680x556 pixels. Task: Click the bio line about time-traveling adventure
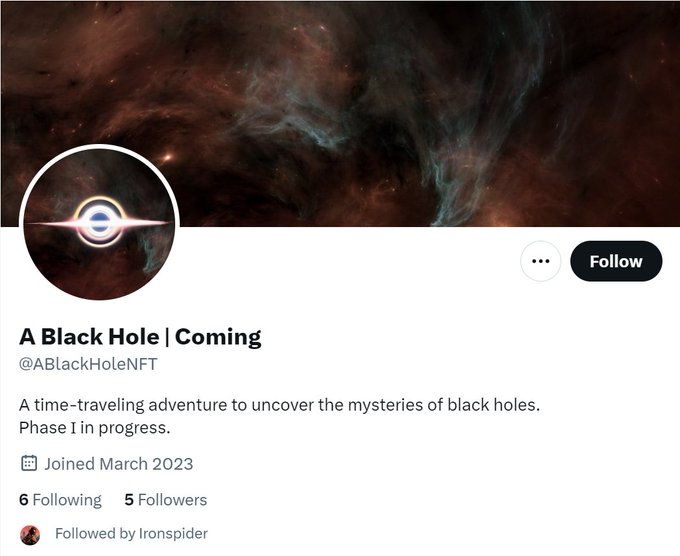tap(280, 405)
